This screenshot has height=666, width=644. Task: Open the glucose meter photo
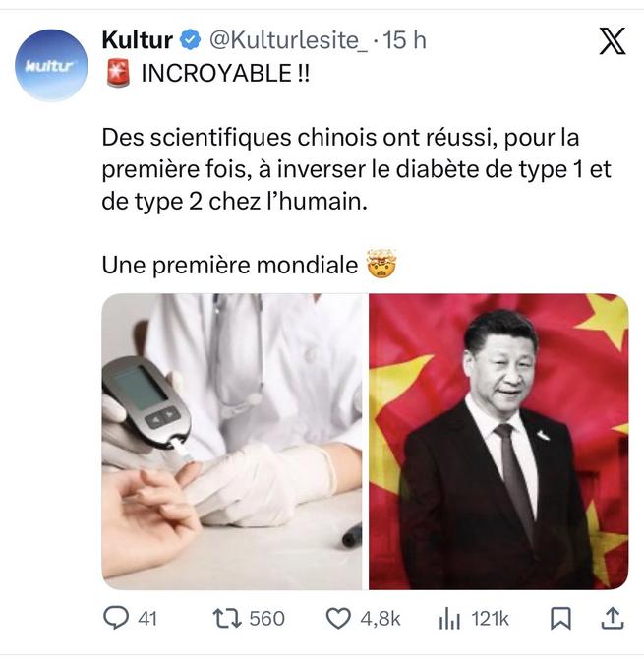click(x=232, y=442)
